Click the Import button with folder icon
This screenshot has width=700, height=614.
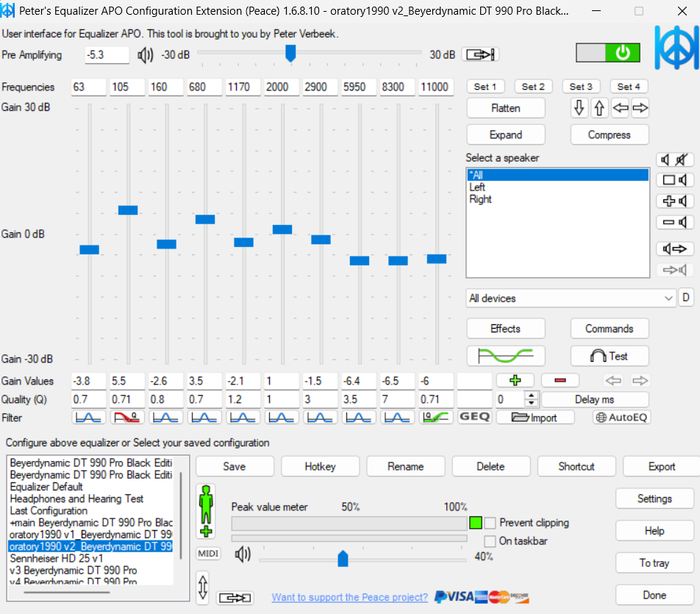[535, 418]
